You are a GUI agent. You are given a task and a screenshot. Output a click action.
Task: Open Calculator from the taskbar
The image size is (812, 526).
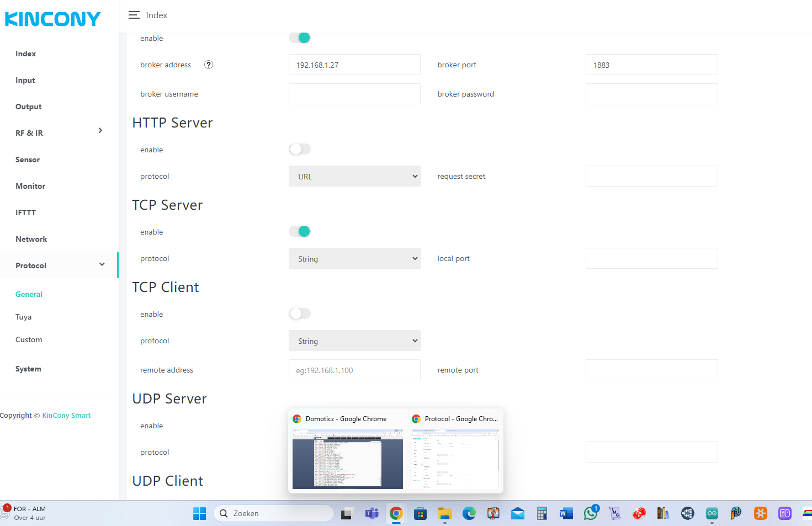pyautogui.click(x=542, y=513)
